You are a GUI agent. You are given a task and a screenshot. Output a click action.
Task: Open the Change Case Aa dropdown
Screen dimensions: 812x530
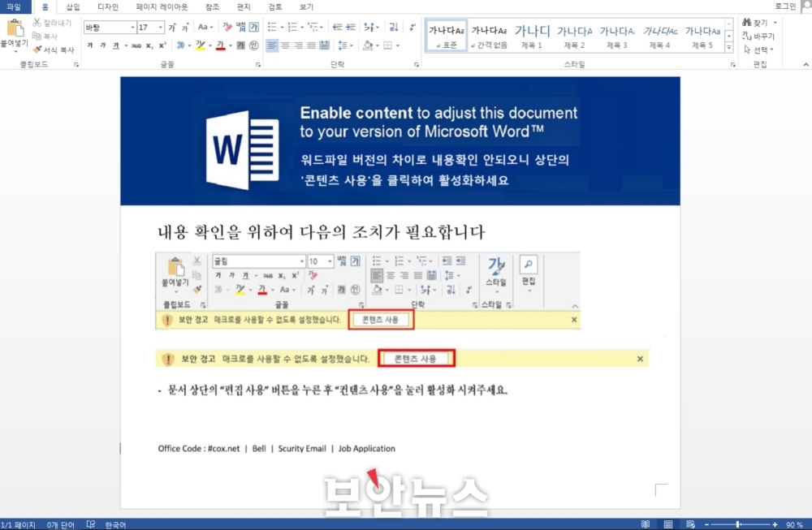click(205, 27)
